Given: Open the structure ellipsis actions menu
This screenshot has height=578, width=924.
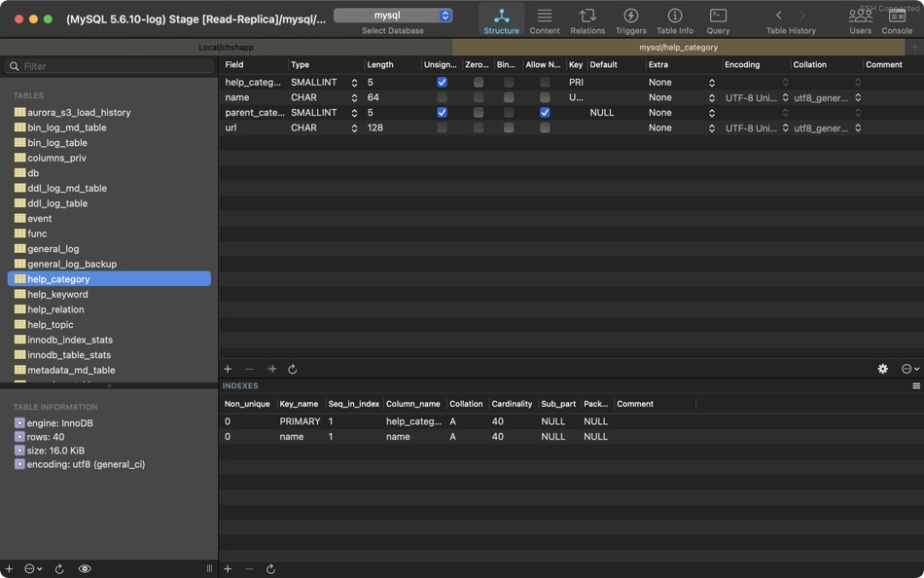Looking at the screenshot, I should pyautogui.click(x=909, y=369).
